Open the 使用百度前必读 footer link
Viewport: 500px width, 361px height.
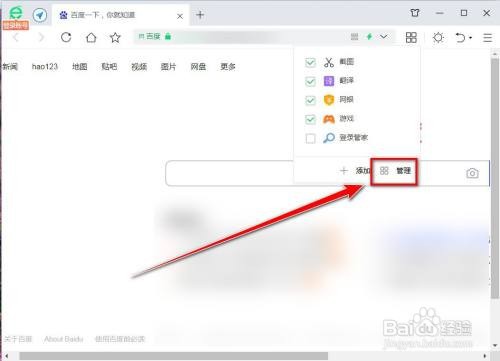click(120, 339)
